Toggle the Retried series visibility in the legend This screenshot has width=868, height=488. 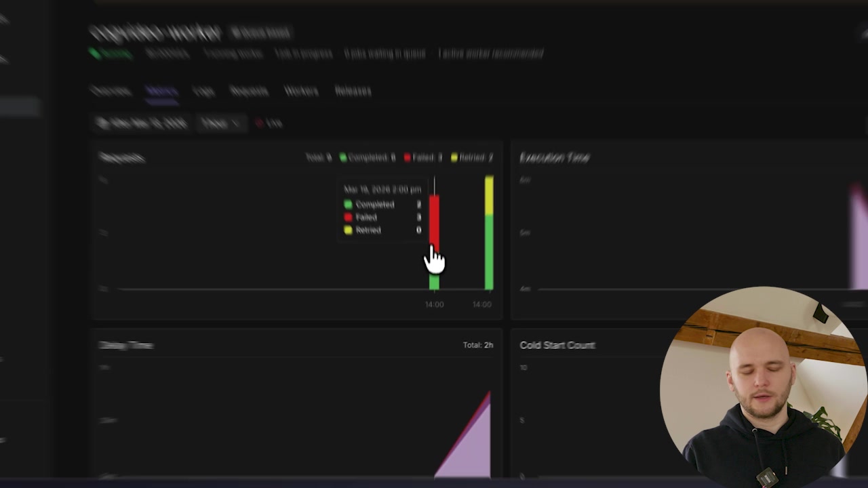pos(471,157)
